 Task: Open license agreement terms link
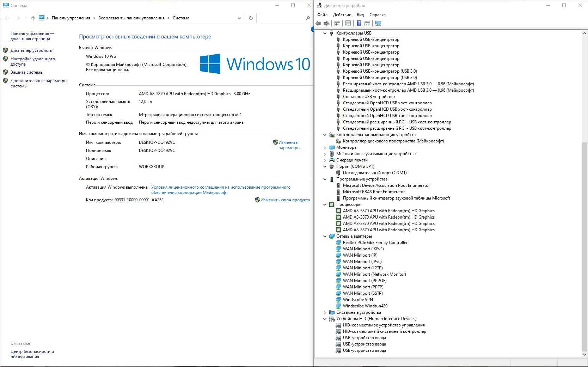pyautogui.click(x=221, y=190)
